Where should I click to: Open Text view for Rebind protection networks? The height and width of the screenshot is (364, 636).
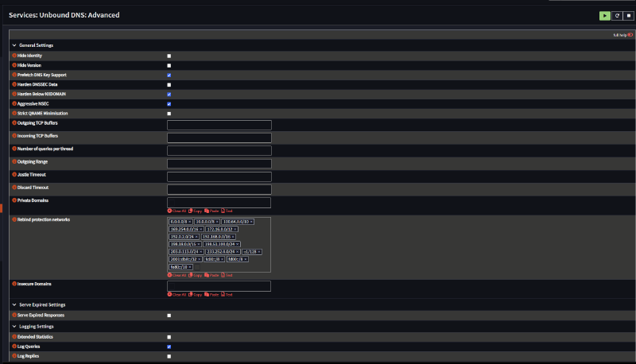point(227,275)
